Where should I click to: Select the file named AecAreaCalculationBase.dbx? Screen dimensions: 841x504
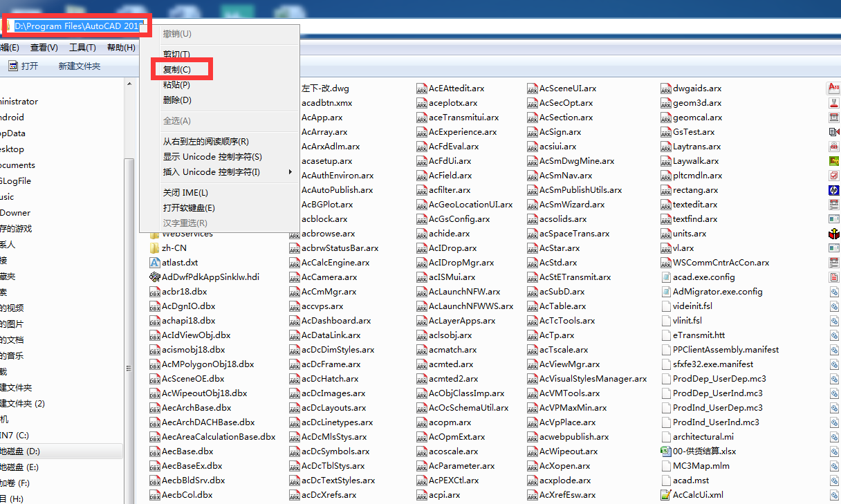tap(219, 437)
